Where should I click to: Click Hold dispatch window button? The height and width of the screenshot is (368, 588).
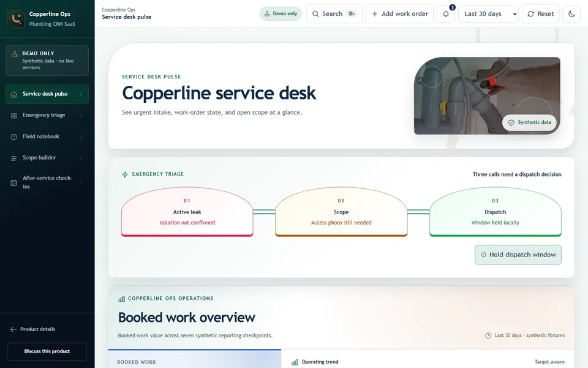(518, 255)
